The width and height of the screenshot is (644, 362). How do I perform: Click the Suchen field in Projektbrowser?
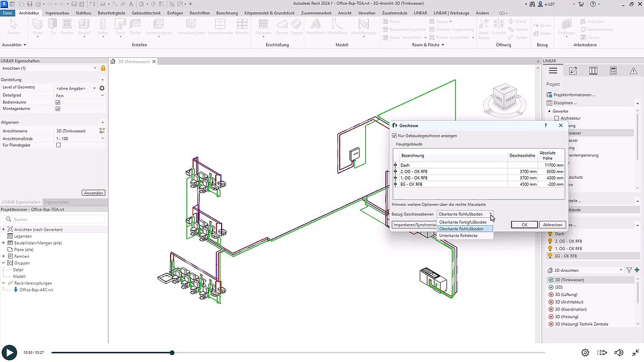[x=54, y=219]
